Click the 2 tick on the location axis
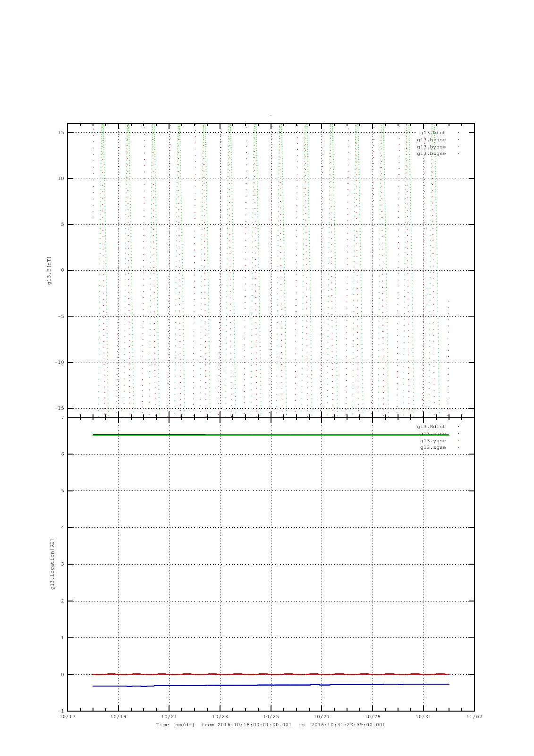Image resolution: width=534 pixels, height=756 pixels. click(x=62, y=601)
